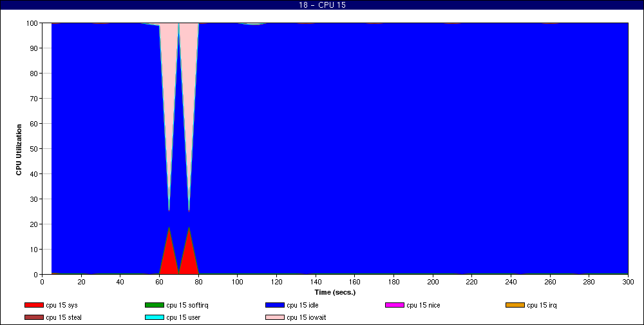The image size is (644, 325).
Task: Click the red cpu 15 sys legend swatch
Action: pos(33,305)
